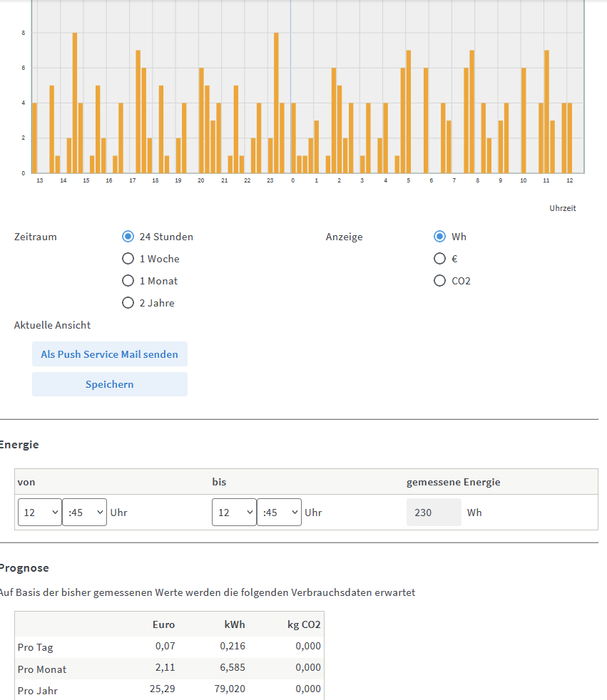Open the 'von' hour dropdown
Screen dimensions: 607x700
(40, 512)
